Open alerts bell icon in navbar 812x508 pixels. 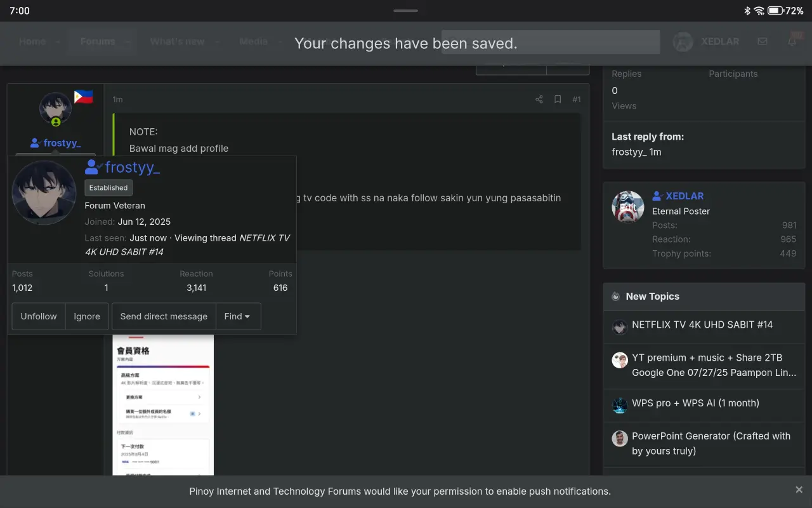pos(792,41)
